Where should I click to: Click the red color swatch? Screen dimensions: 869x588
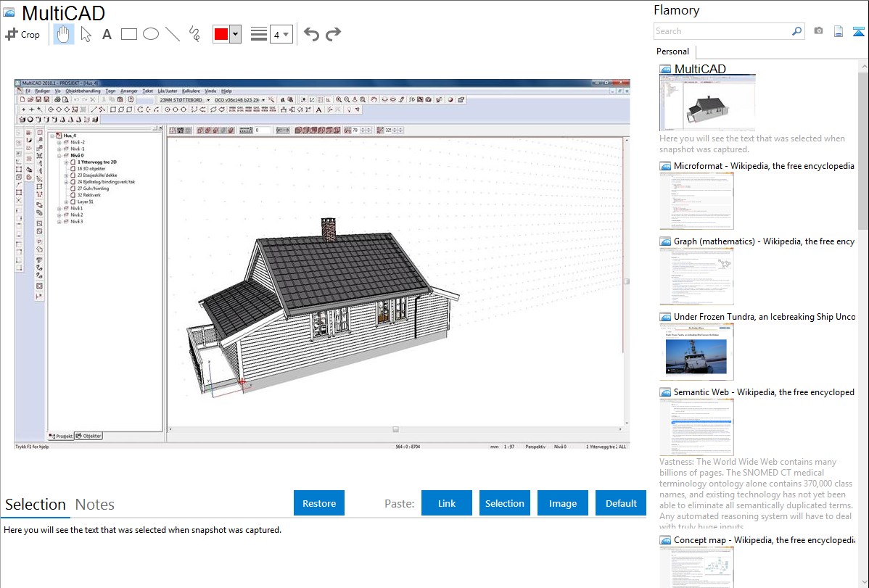[x=221, y=34]
